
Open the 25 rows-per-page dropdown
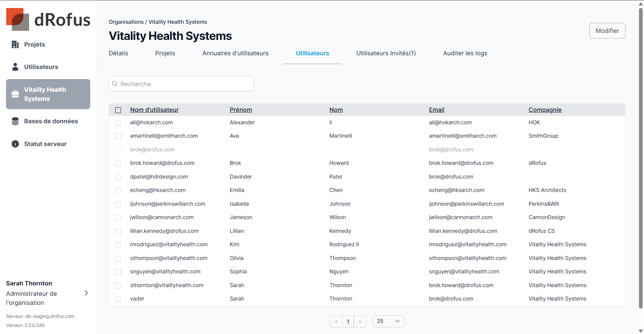[388, 321]
